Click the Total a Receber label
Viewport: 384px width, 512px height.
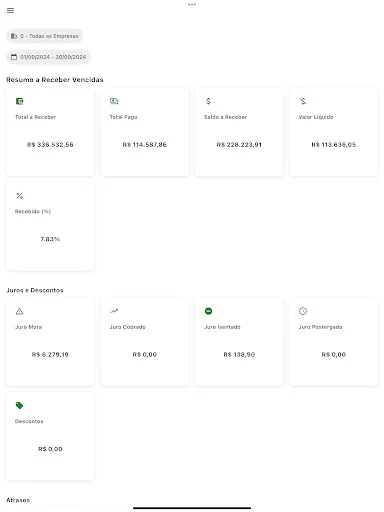click(x=35, y=117)
